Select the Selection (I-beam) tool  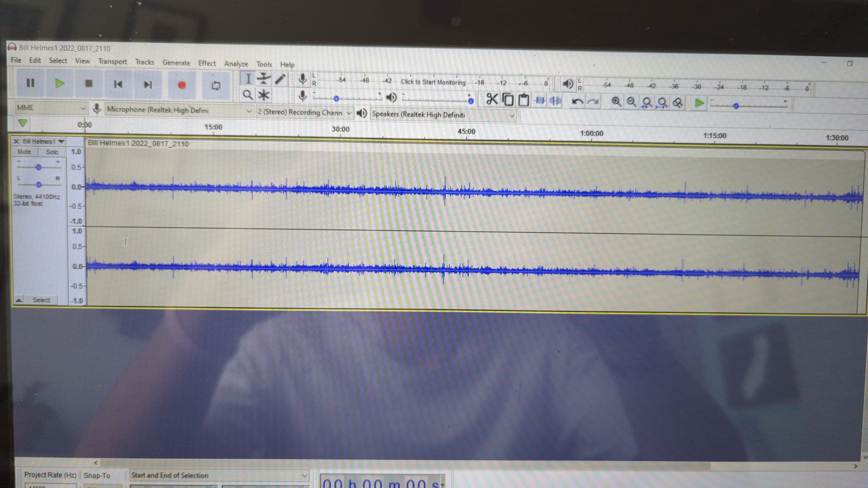pos(248,79)
